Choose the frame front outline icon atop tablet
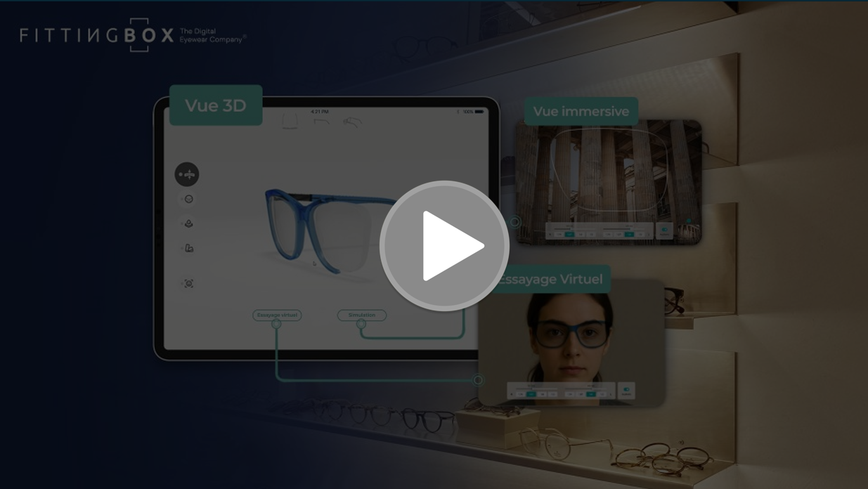868x489 pixels. tap(321, 122)
